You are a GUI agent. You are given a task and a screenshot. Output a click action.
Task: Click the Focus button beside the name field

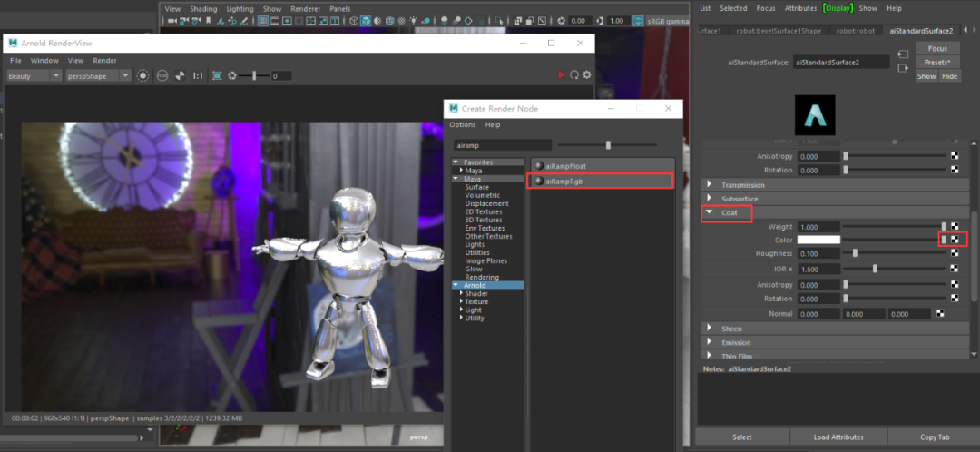(x=936, y=48)
